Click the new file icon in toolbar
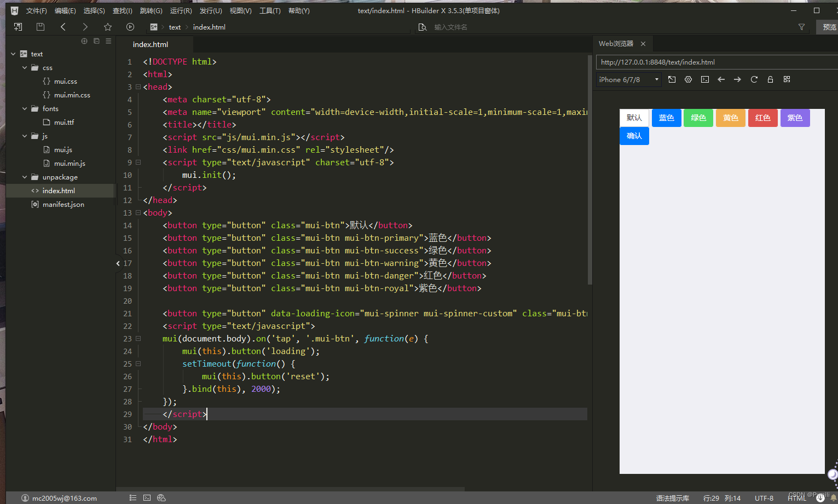Image resolution: width=838 pixels, height=504 pixels. (18, 27)
